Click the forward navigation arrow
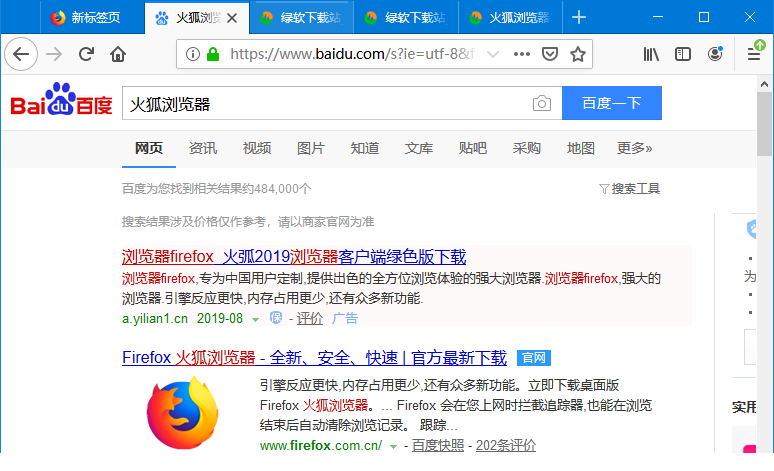 (54, 54)
